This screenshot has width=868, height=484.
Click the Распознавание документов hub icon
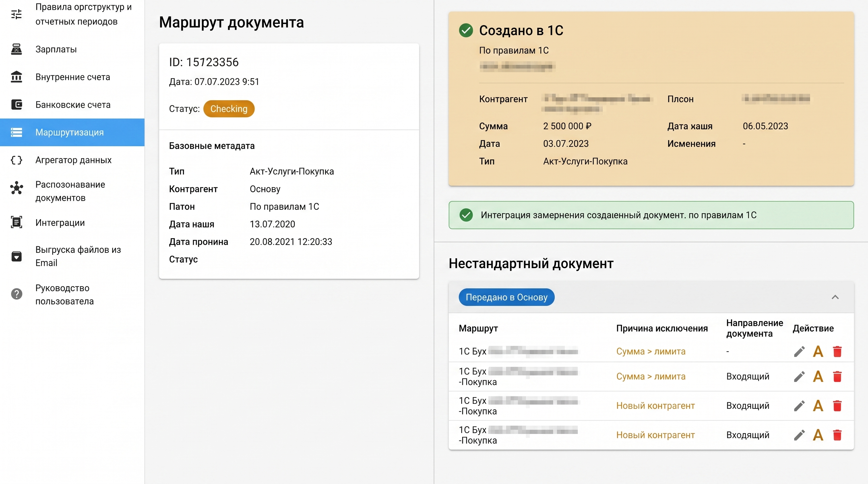click(16, 188)
